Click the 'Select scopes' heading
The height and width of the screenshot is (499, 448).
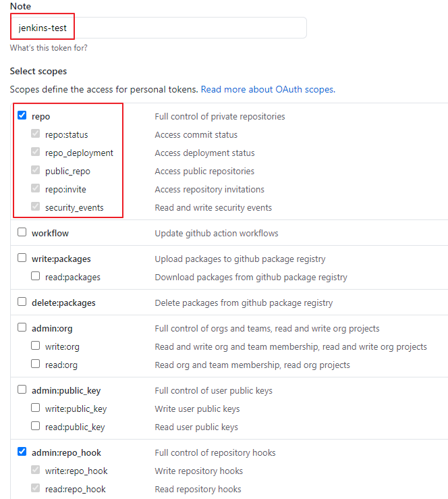38,71
